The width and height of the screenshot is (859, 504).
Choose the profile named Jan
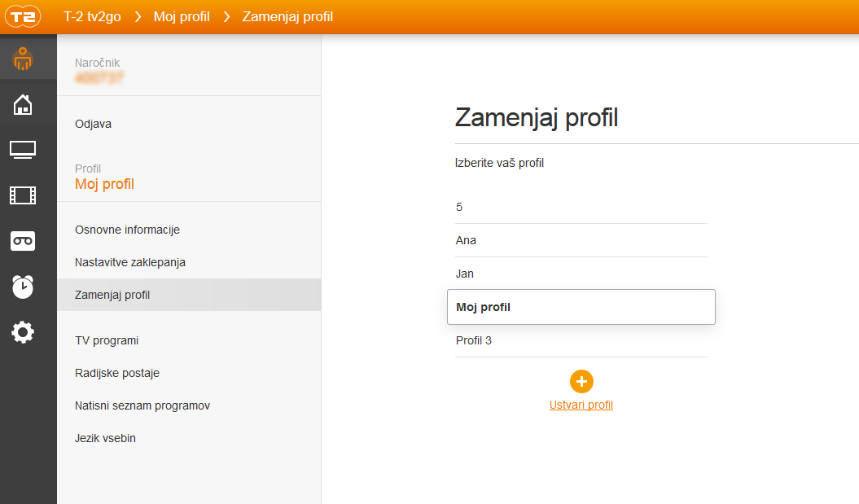click(465, 274)
